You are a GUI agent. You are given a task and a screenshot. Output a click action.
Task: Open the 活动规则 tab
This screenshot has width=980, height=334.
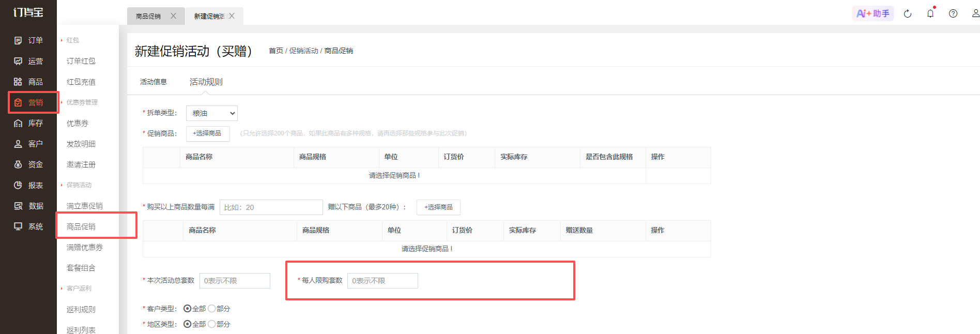[206, 82]
